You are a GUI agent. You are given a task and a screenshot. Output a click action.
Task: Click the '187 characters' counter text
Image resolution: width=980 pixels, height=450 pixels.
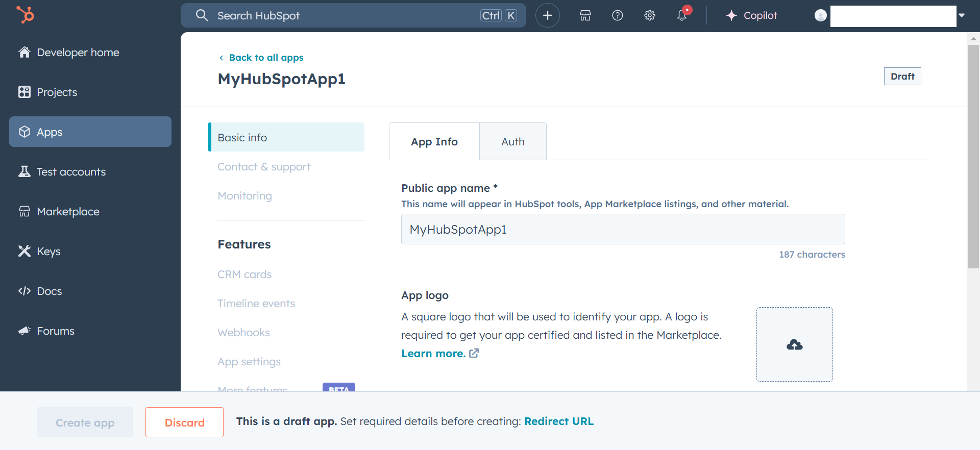pos(812,254)
